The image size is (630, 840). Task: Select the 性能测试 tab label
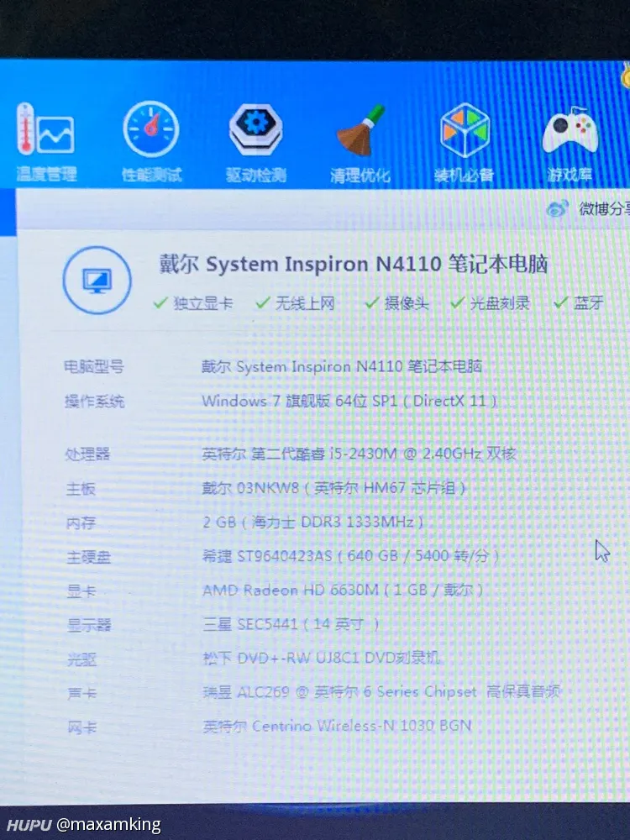[151, 175]
